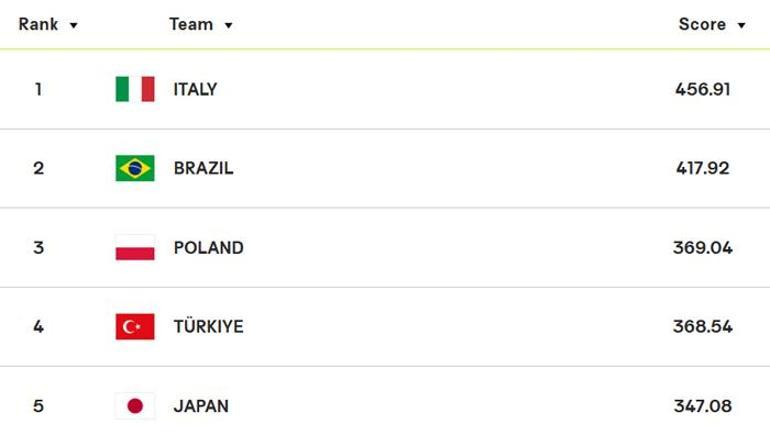The height and width of the screenshot is (435, 770).
Task: Select the JAPAN team name
Action: point(201,407)
